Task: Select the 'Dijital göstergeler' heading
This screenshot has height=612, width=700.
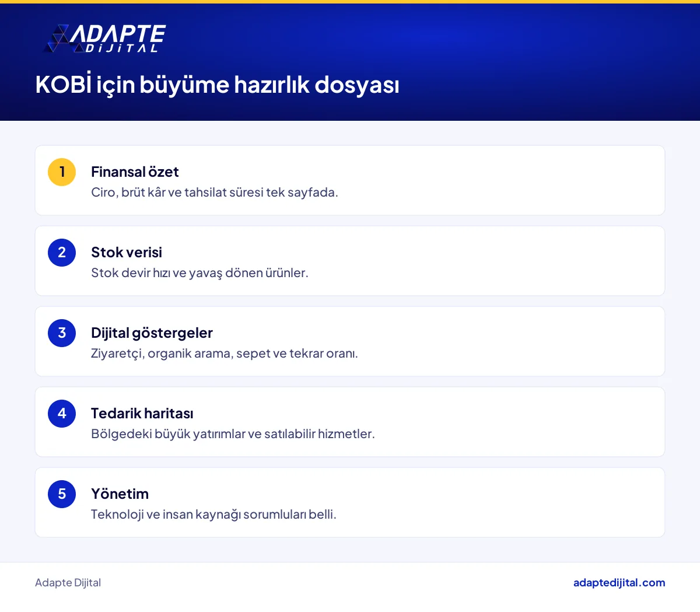Action: [152, 333]
